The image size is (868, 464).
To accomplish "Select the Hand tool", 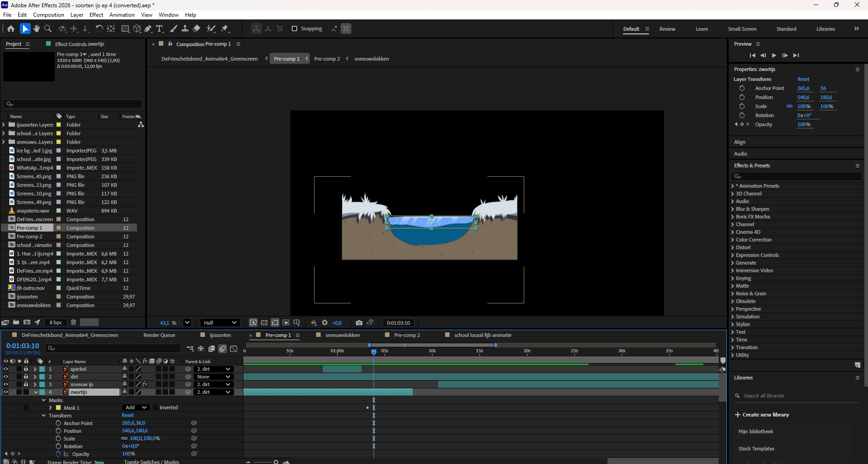I will pyautogui.click(x=37, y=28).
